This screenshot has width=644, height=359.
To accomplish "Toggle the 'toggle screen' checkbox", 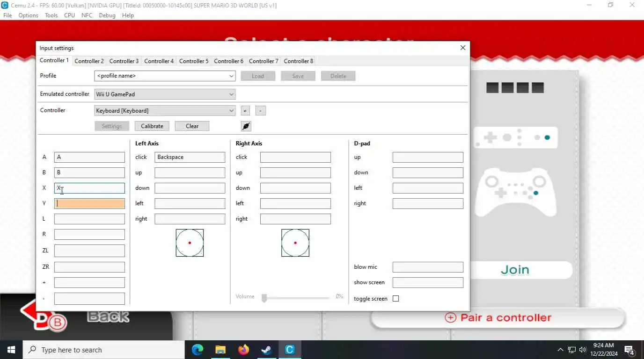I will (x=396, y=298).
